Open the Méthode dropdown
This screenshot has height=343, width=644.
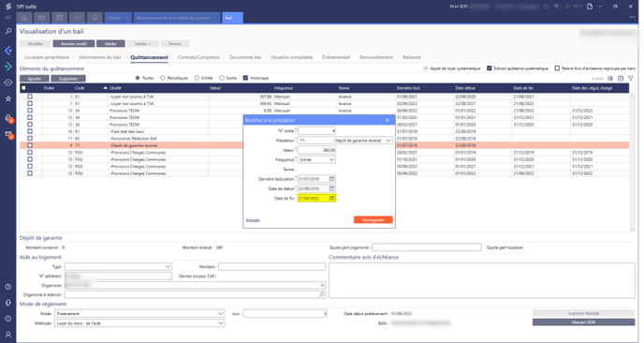[x=139, y=323]
